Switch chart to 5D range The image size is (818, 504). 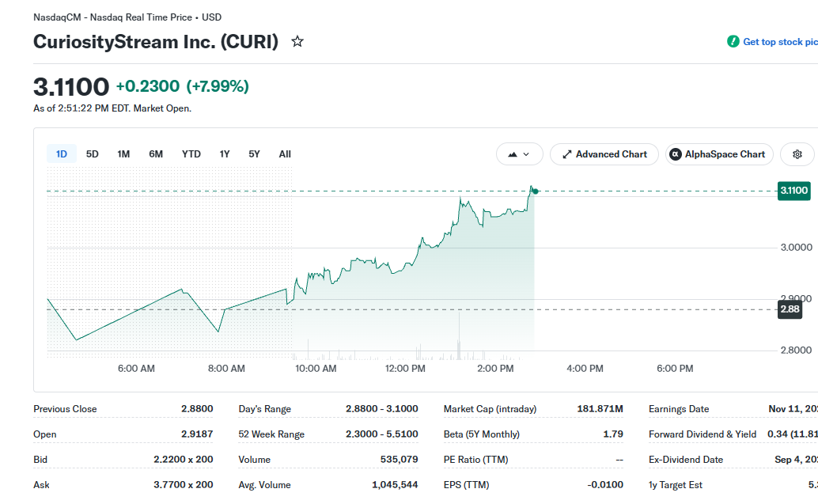pos(93,154)
